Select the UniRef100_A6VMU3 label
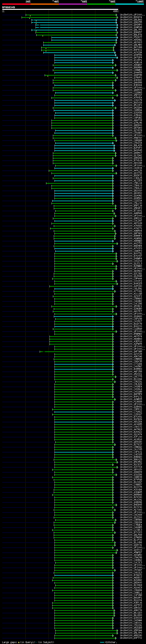Screen dimensions: 146x644 (131, 271)
